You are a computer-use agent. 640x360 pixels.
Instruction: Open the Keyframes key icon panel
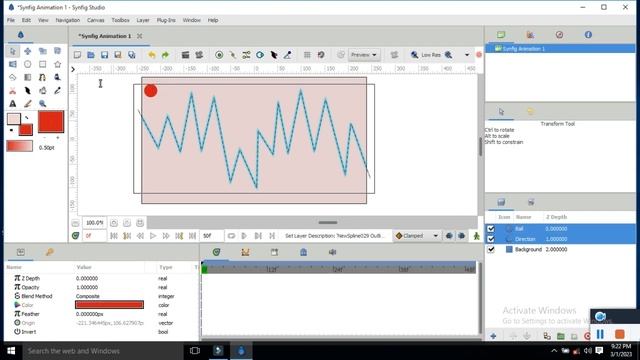49,252
